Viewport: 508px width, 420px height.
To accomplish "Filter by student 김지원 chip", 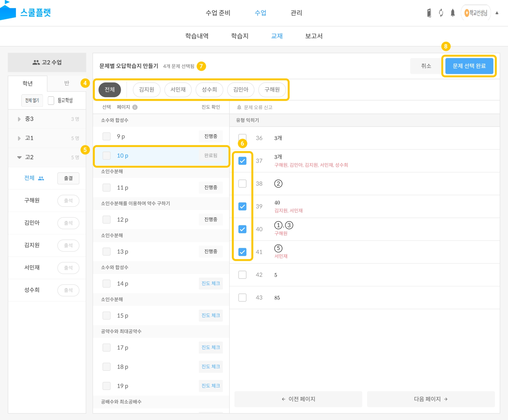I will pyautogui.click(x=146, y=90).
